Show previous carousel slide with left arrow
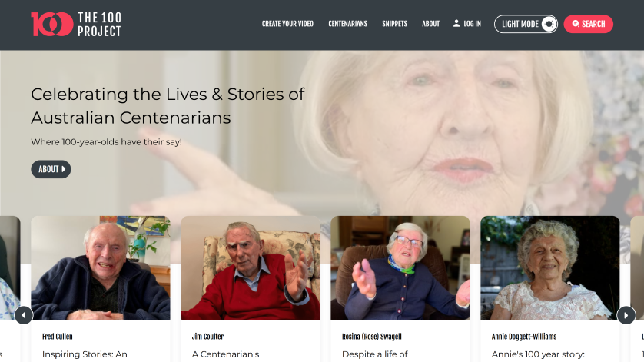 (24, 315)
